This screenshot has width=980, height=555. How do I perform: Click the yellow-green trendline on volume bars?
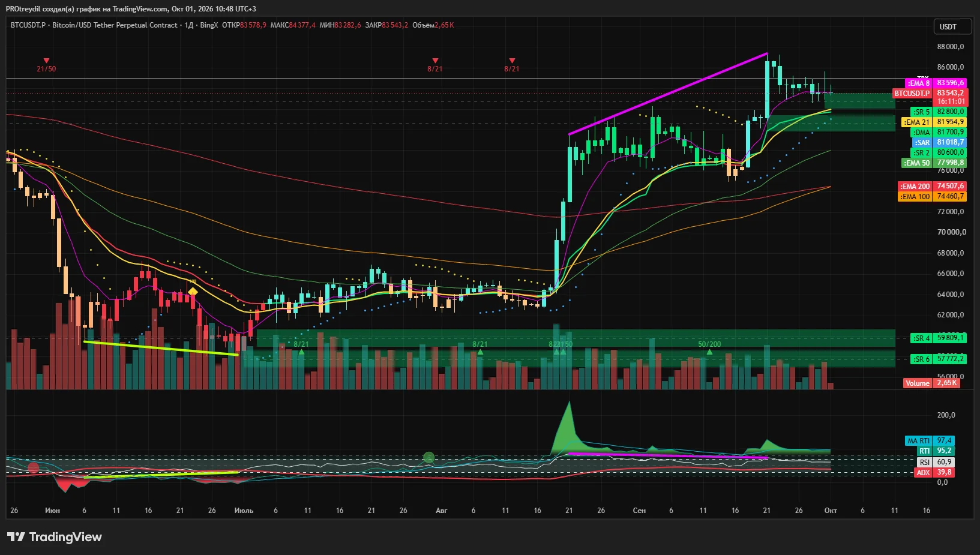pos(161,349)
